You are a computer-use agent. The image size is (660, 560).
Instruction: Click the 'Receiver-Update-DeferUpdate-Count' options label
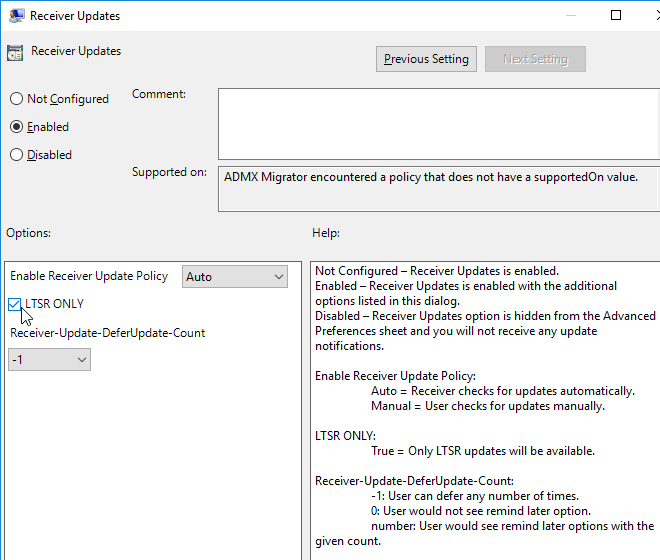click(107, 333)
